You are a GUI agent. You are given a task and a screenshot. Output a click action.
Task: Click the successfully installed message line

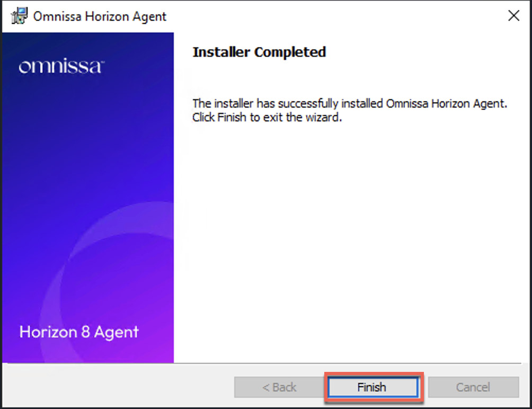[350, 103]
